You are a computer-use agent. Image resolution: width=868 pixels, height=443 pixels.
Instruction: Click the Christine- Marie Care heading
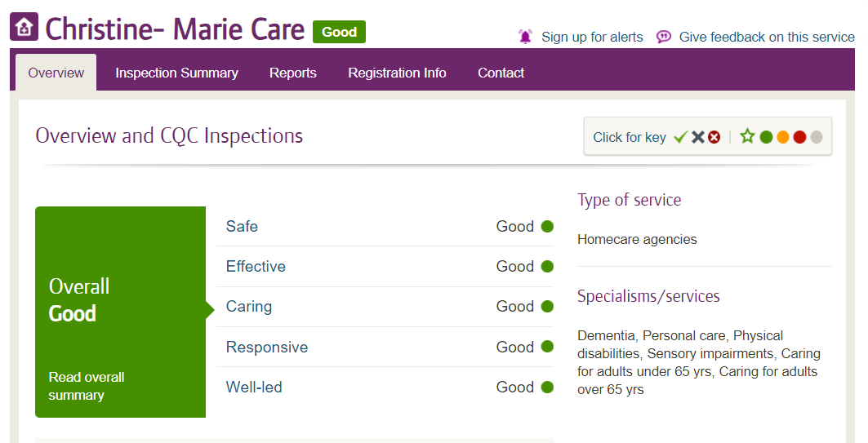tap(175, 29)
